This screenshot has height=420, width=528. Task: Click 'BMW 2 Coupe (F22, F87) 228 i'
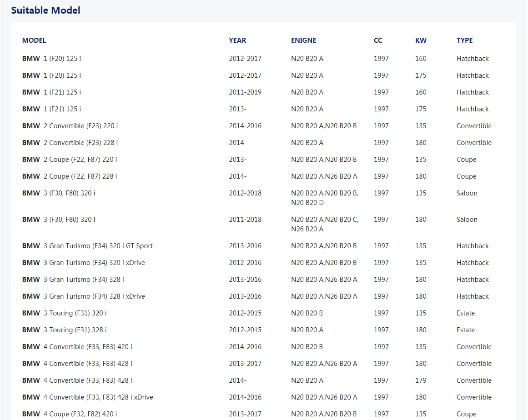click(70, 176)
